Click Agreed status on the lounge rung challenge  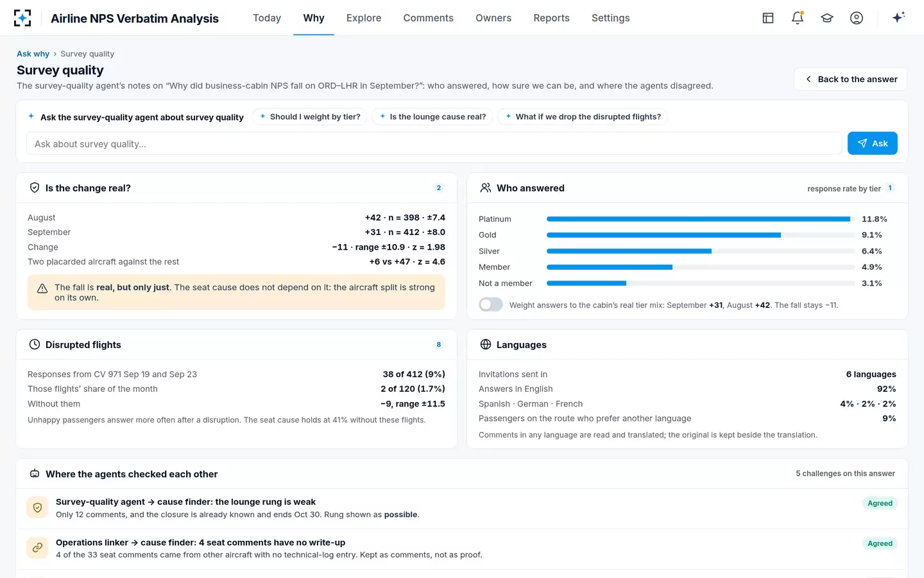(x=880, y=503)
